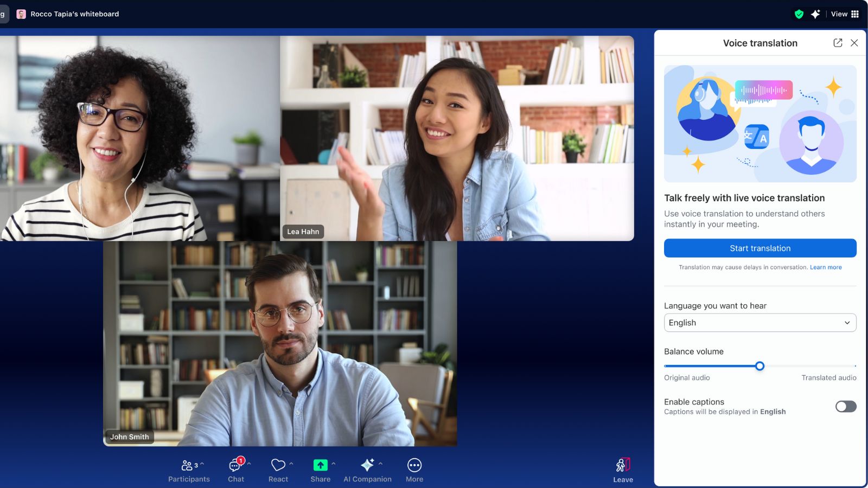Open the Chat with unread message
The image size is (868, 488).
point(236,469)
